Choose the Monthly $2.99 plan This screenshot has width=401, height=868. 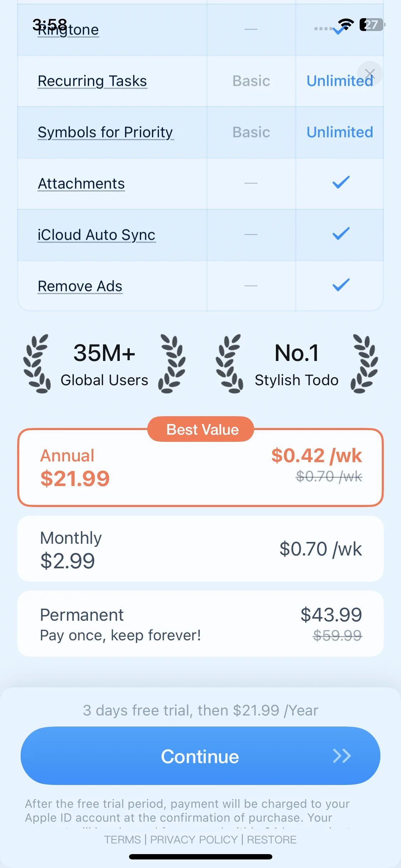point(200,549)
